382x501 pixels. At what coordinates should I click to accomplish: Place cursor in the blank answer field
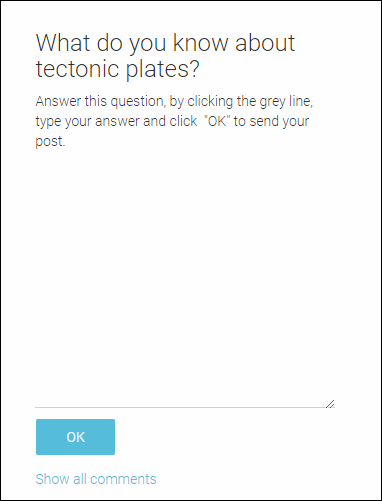[185, 280]
